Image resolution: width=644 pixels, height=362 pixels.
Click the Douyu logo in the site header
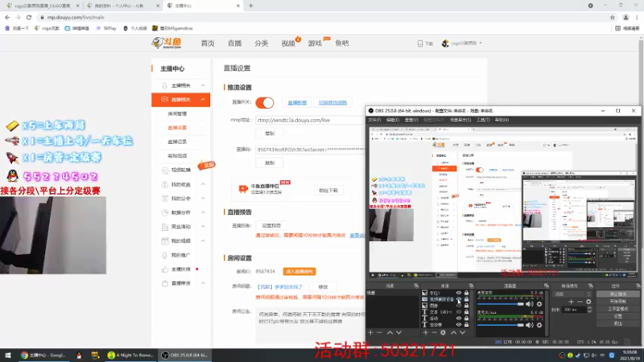tap(167, 43)
